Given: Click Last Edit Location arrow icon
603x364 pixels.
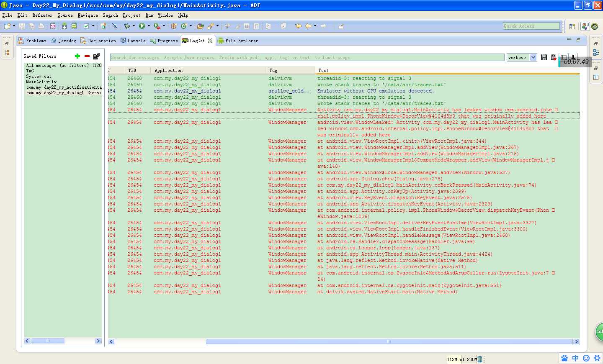Looking at the screenshot, I should tap(298, 26).
